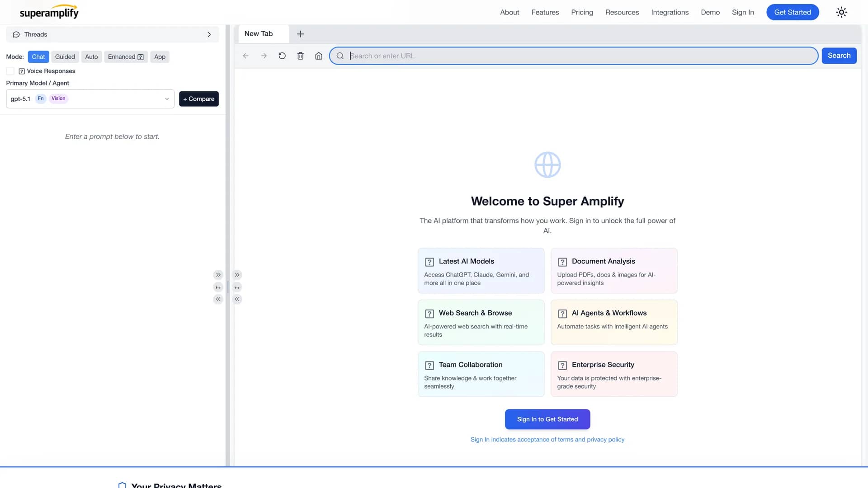Click the Fn badge on the model selector
This screenshot has height=488, width=868.
coord(41,98)
